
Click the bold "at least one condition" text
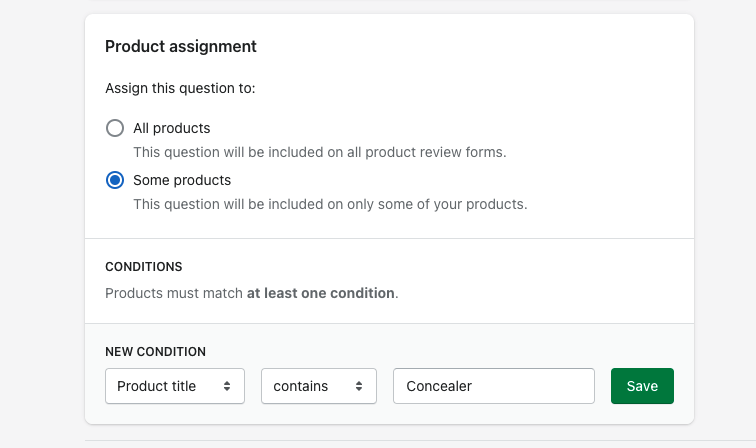(321, 293)
